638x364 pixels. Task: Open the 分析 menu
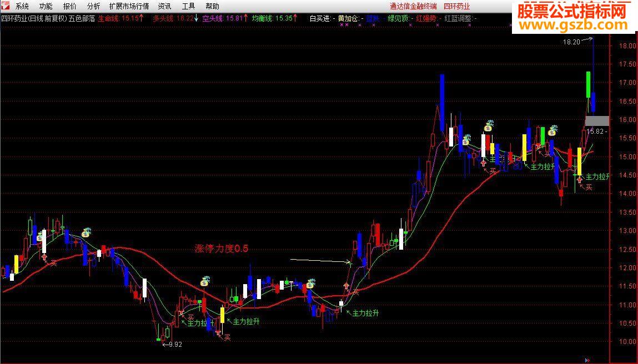click(x=93, y=6)
